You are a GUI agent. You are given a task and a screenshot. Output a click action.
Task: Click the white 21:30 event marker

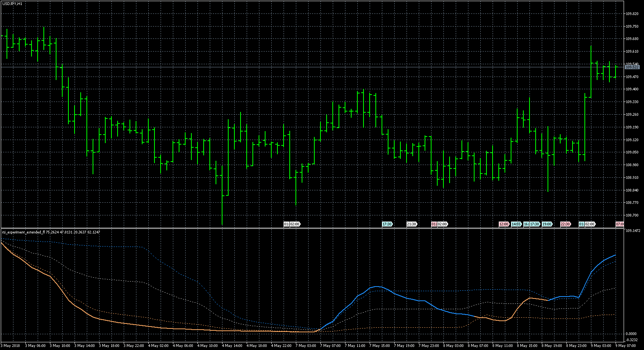[412, 224]
